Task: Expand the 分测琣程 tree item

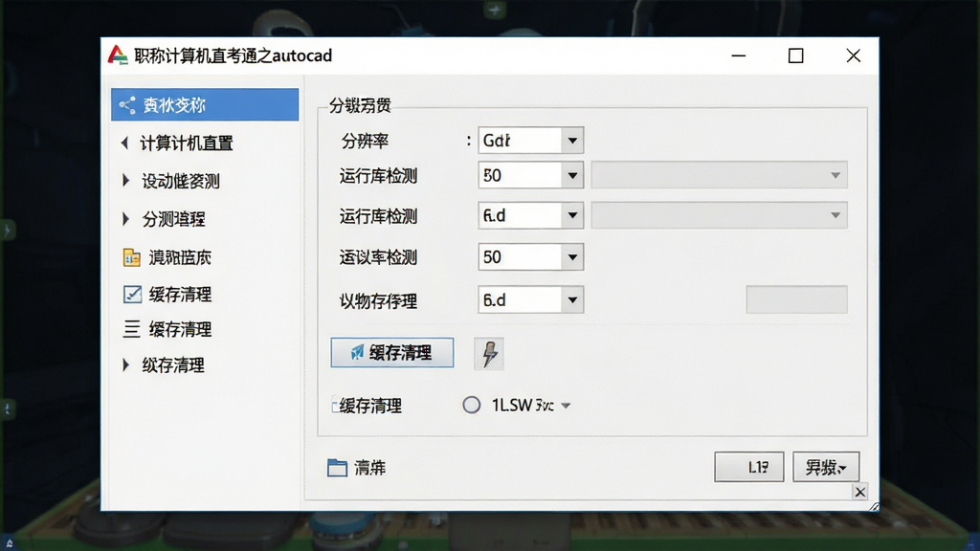Action: 125,219
